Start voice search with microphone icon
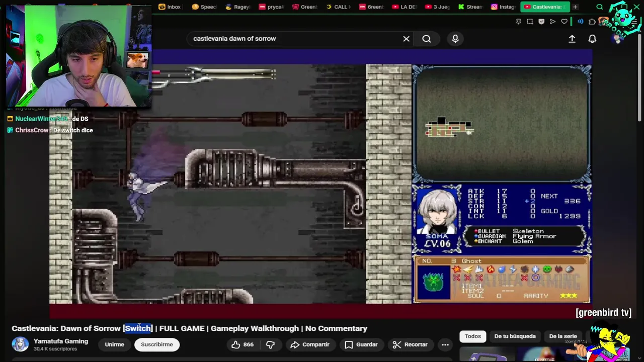 tap(455, 39)
